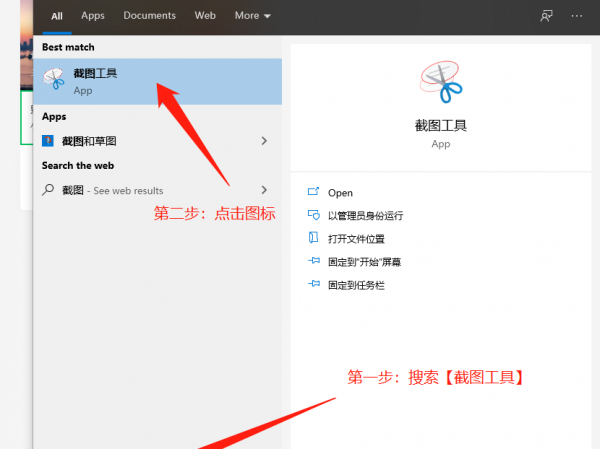The width and height of the screenshot is (600, 449).
Task: Click the pin icon for 固定到任务栏
Action: click(313, 285)
